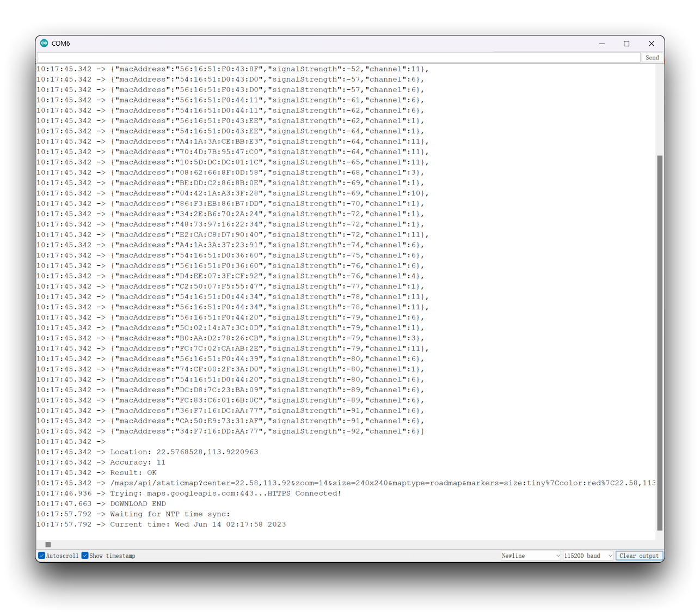Viewport: 700px width, 615px height.
Task: Close the COM6 serial monitor window
Action: click(x=652, y=44)
